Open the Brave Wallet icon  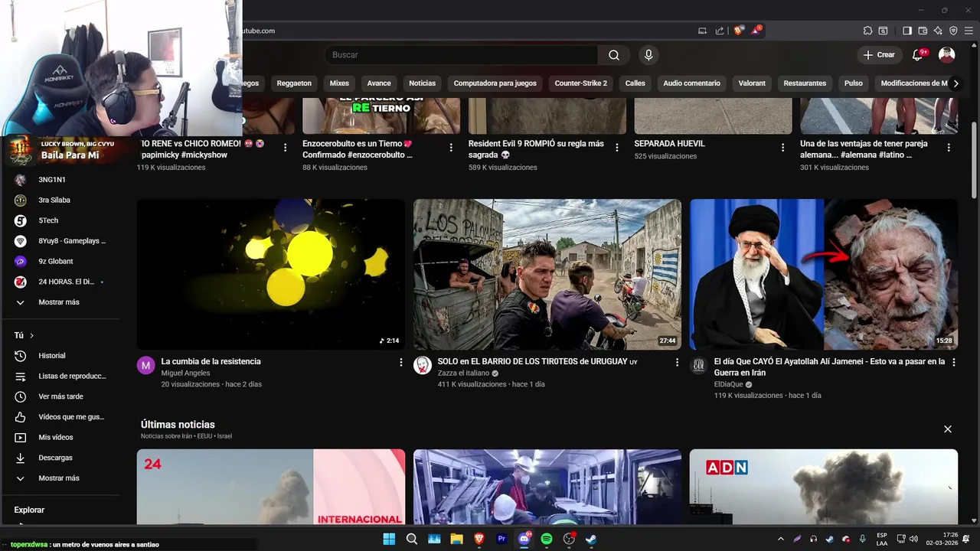point(923,31)
